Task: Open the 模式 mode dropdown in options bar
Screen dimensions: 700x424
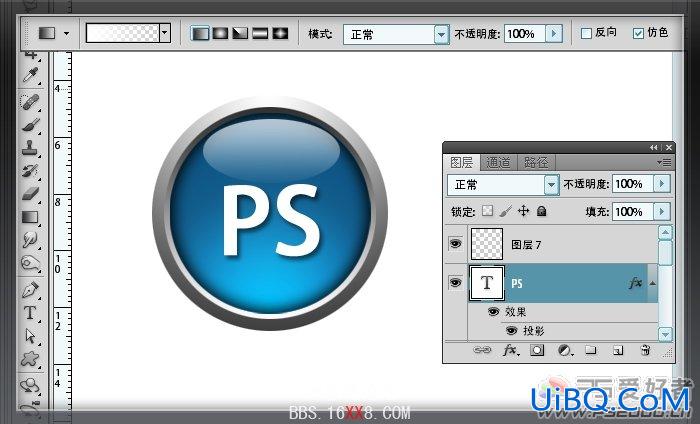Action: (441, 34)
